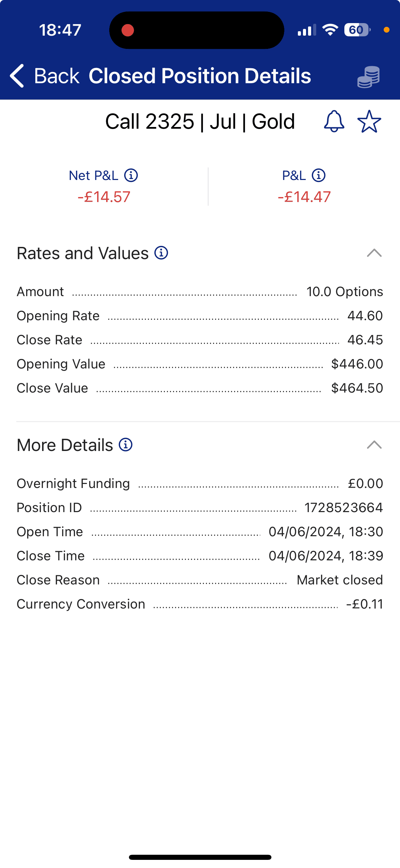Go back using the Back label

pyautogui.click(x=56, y=76)
